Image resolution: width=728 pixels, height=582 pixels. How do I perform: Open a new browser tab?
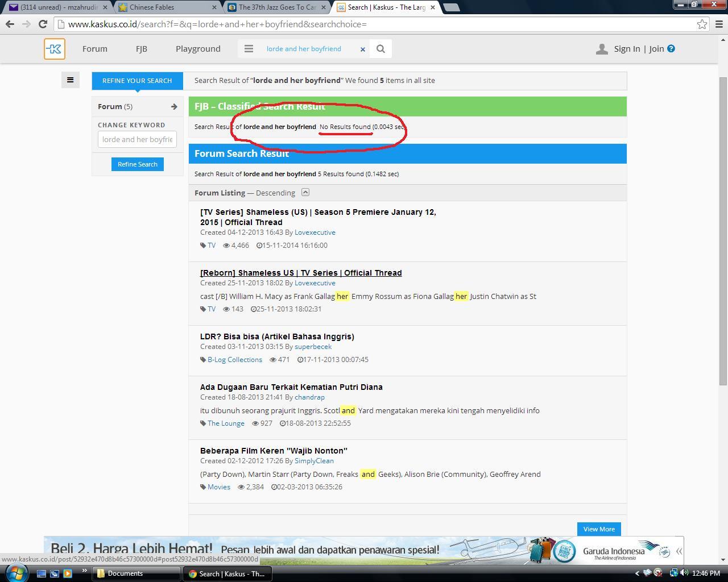[x=451, y=7]
